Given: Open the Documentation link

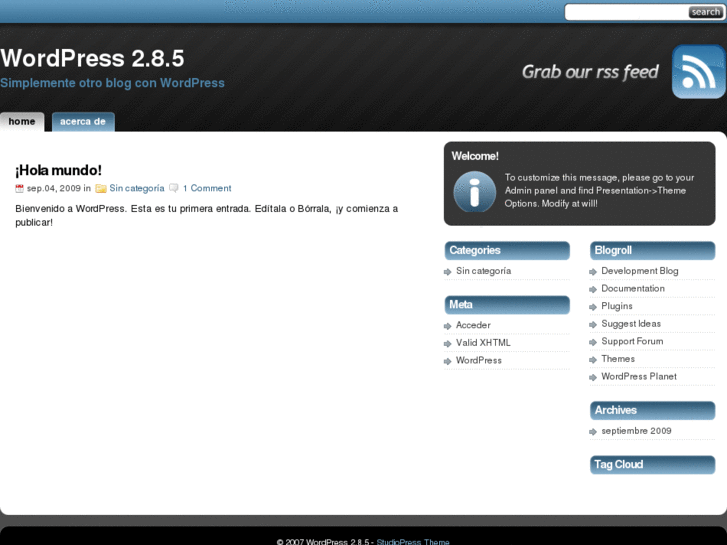Looking at the screenshot, I should click(x=633, y=289).
